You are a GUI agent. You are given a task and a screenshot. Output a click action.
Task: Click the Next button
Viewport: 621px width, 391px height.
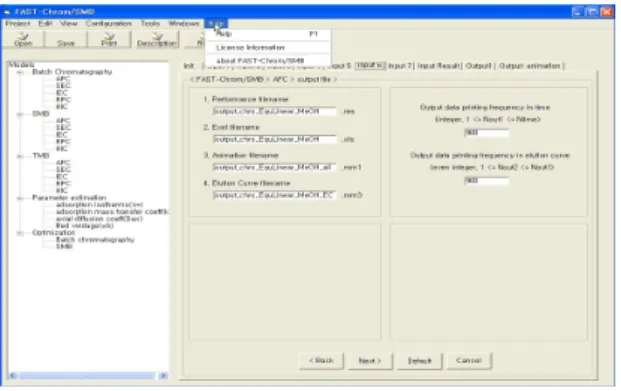click(370, 361)
